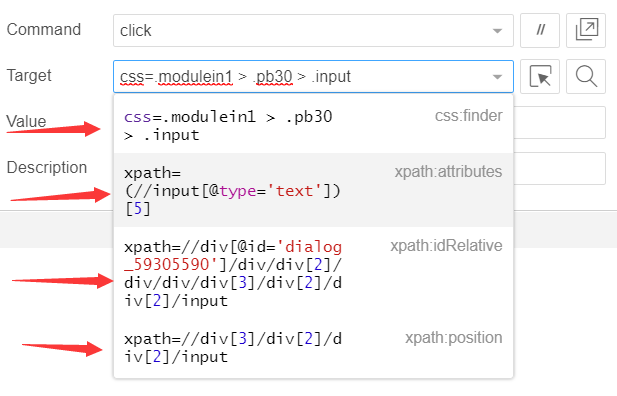
Task: Select the xpath:position locator option
Action: tap(313, 348)
